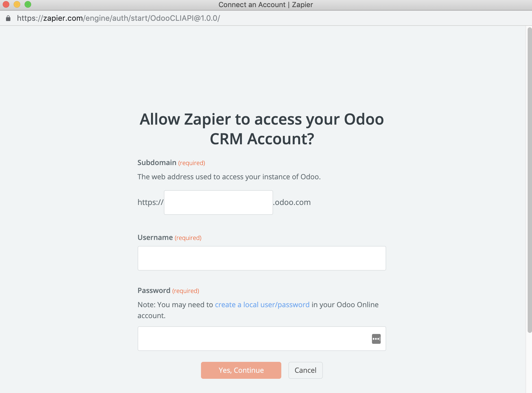Click the Subdomain field label

(x=157, y=163)
